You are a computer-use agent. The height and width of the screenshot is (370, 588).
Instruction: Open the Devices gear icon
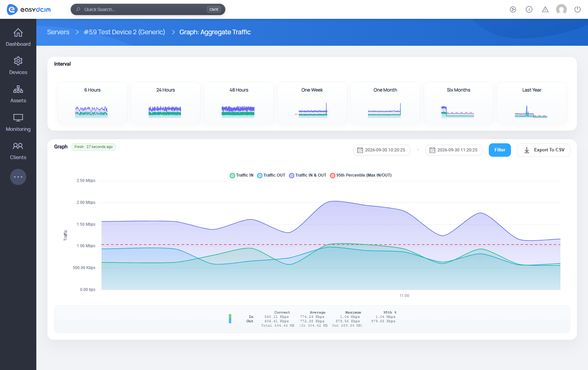tap(18, 61)
